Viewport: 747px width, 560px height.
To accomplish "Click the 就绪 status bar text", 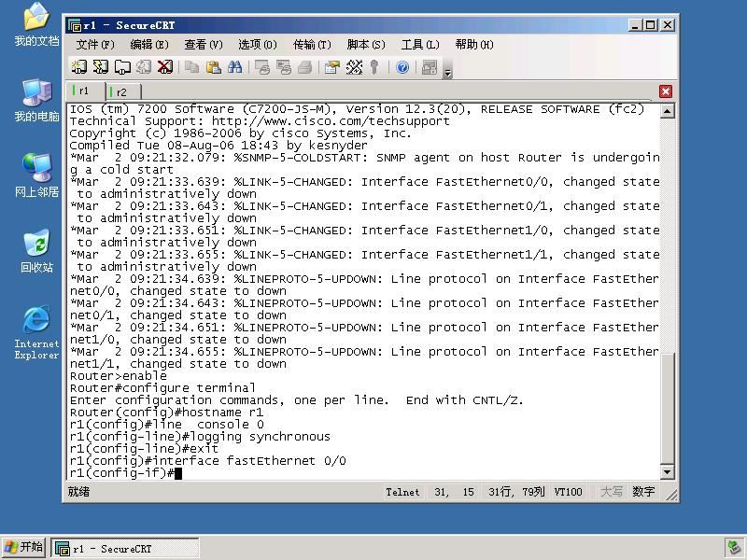I will [78, 492].
